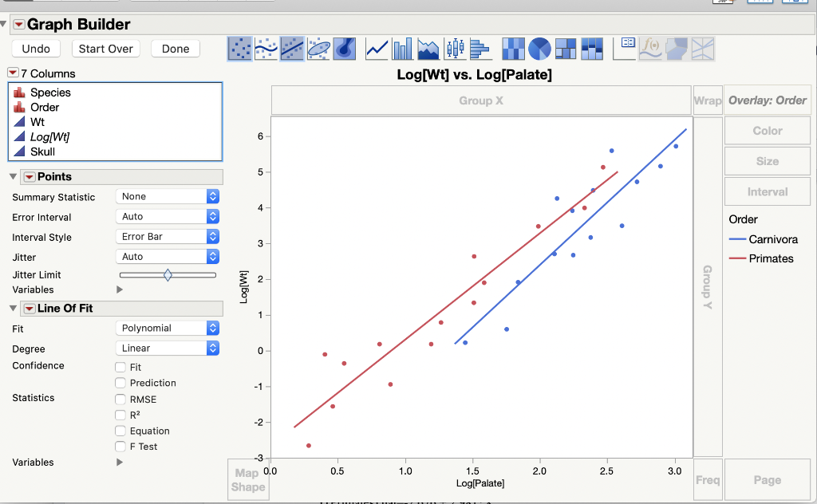Screen dimensions: 817x504
Task: Open the Degree dropdown showing Linear
Action: click(167, 348)
